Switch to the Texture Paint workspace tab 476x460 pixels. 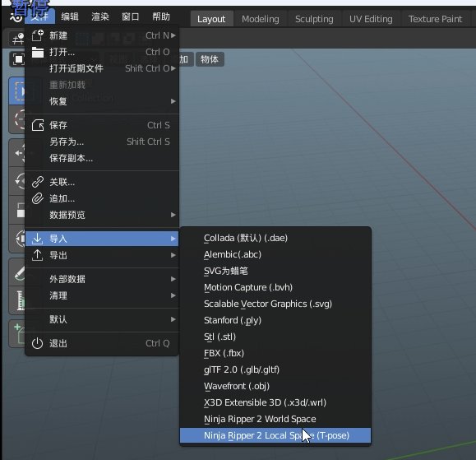(435, 19)
